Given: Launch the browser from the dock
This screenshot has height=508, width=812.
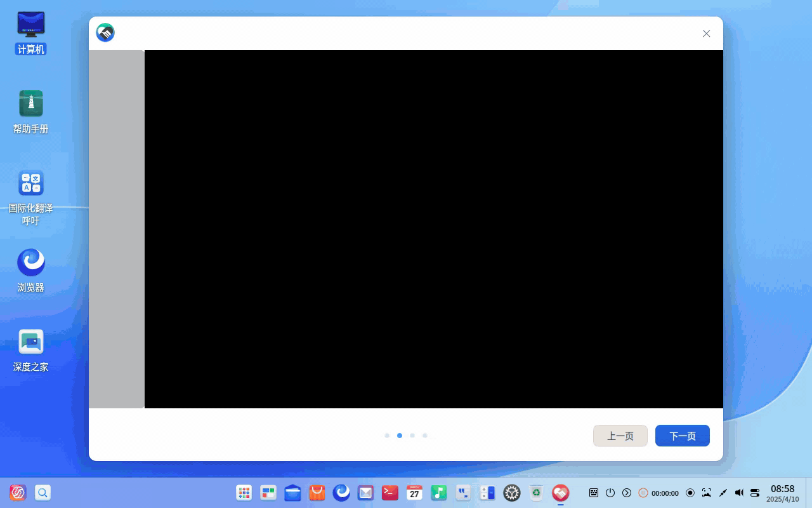Looking at the screenshot, I should [x=341, y=493].
